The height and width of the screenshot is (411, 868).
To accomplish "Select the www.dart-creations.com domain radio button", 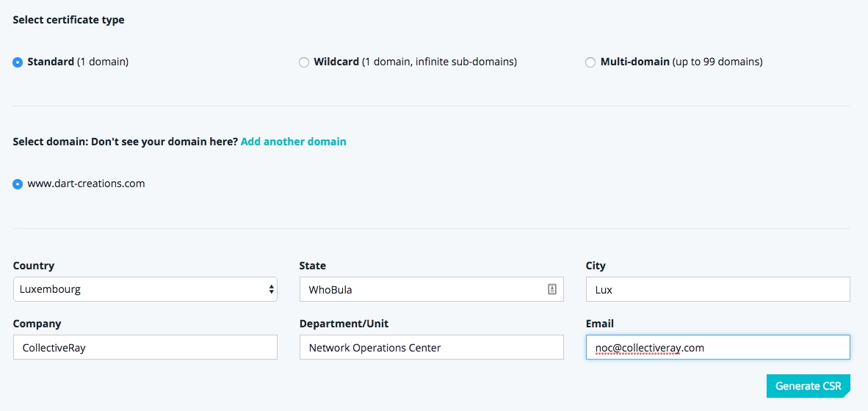I will 18,184.
